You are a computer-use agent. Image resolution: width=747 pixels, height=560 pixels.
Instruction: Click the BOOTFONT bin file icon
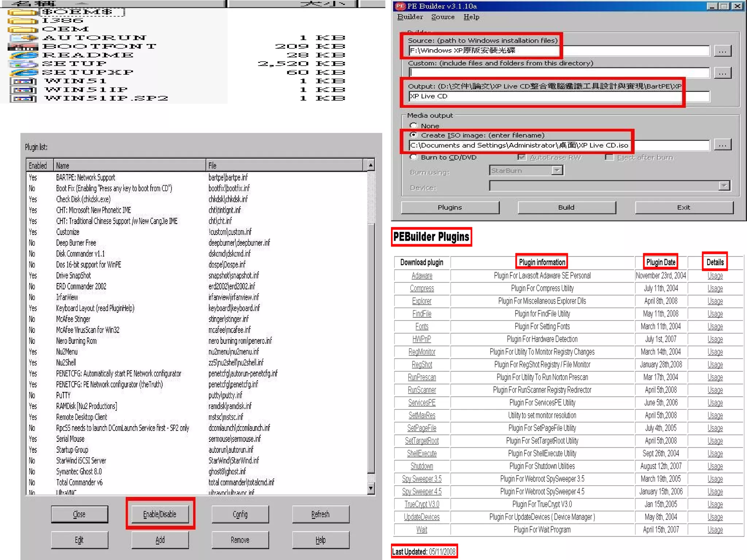(x=23, y=47)
